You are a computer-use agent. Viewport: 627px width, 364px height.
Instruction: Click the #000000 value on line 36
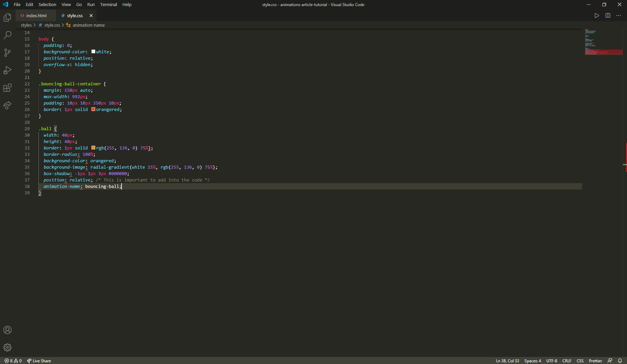pyautogui.click(x=117, y=173)
